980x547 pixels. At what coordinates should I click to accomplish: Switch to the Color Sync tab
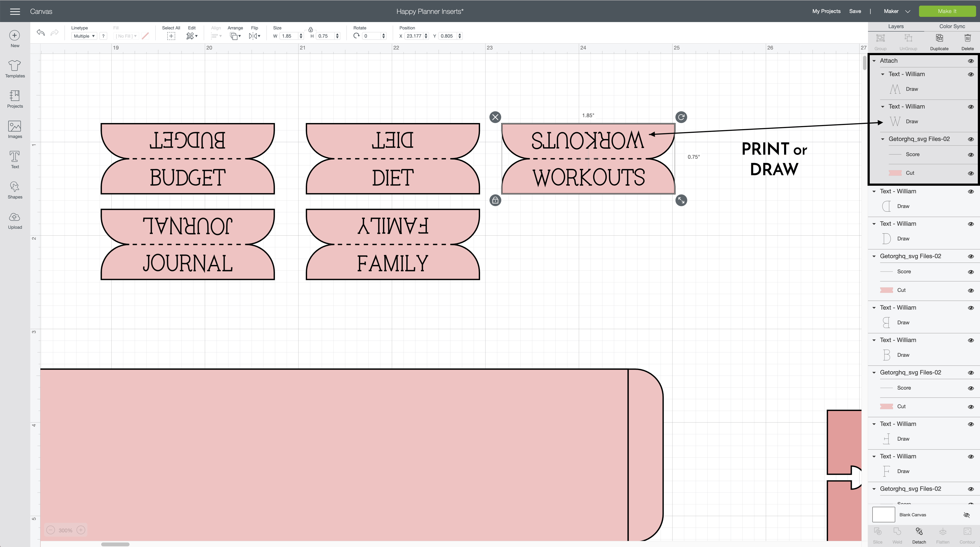point(952,26)
